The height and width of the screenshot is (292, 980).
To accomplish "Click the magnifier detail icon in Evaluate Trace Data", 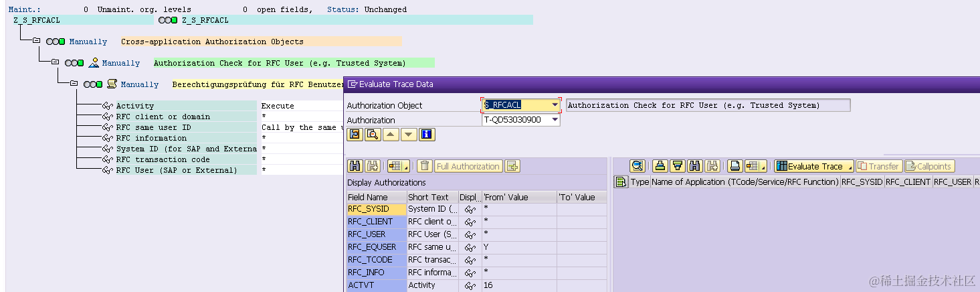I will pos(373,135).
